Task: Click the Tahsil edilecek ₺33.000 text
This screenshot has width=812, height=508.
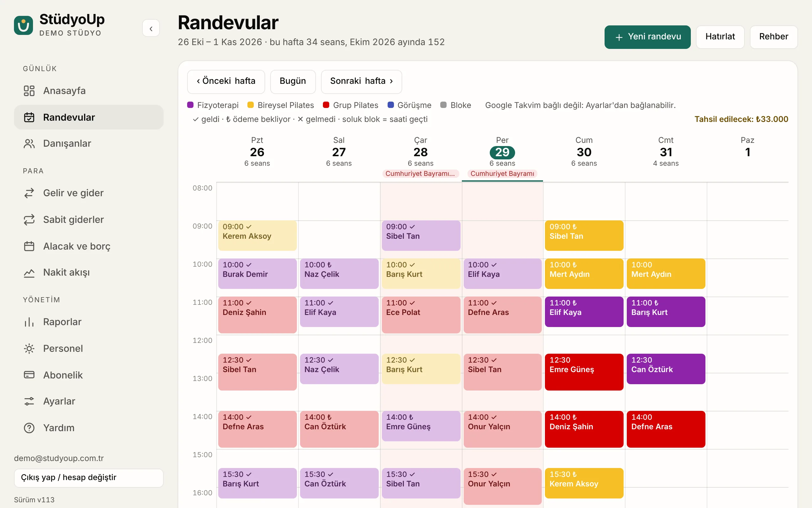Action: click(x=741, y=119)
